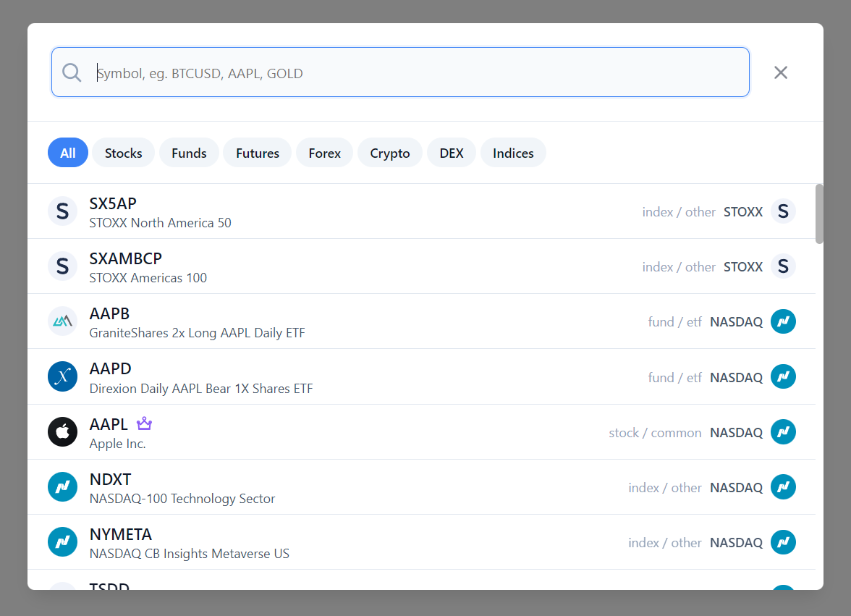Select the NYMETA ticker text

(x=120, y=535)
